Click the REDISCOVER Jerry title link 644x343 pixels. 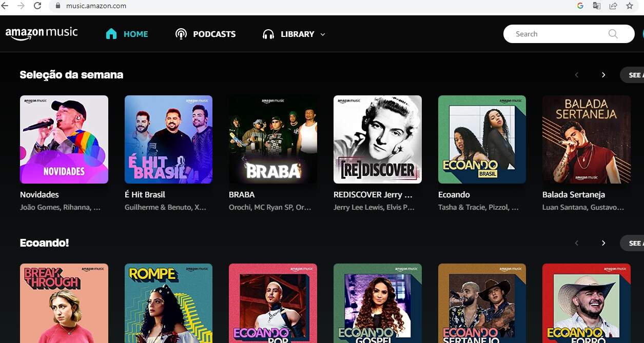click(373, 195)
